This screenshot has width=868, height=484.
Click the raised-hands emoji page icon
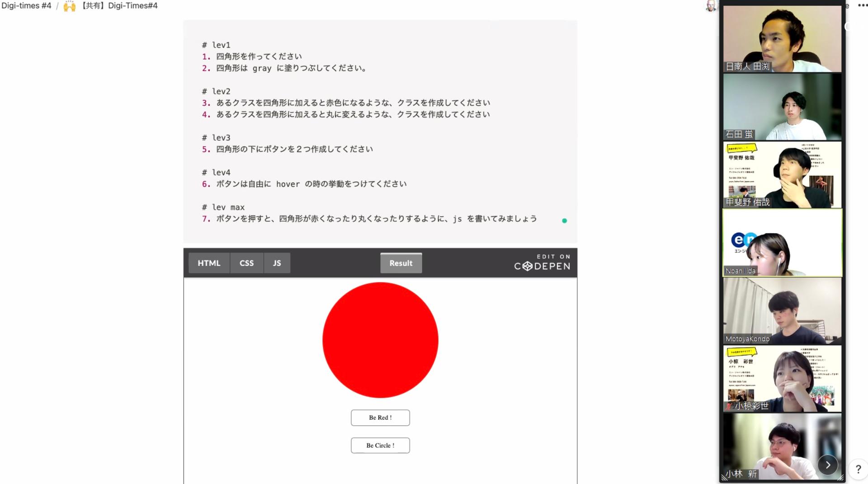click(69, 6)
